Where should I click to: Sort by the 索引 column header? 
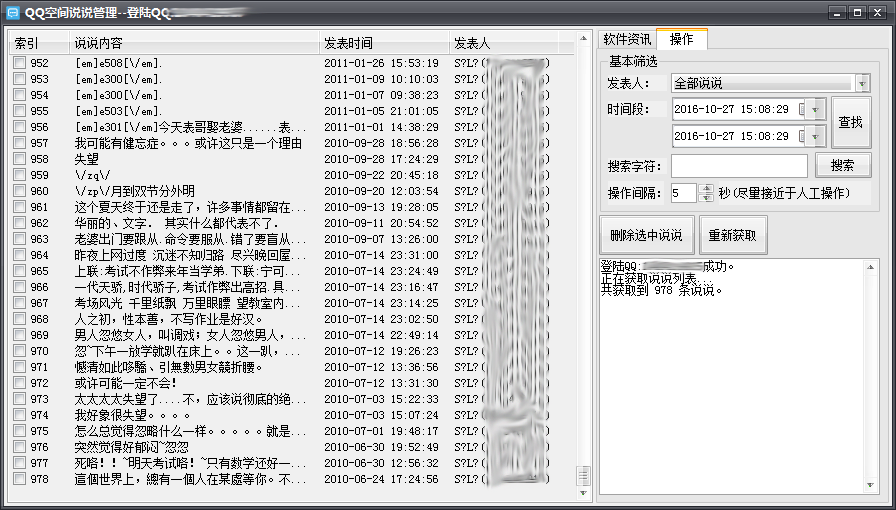tap(39, 43)
